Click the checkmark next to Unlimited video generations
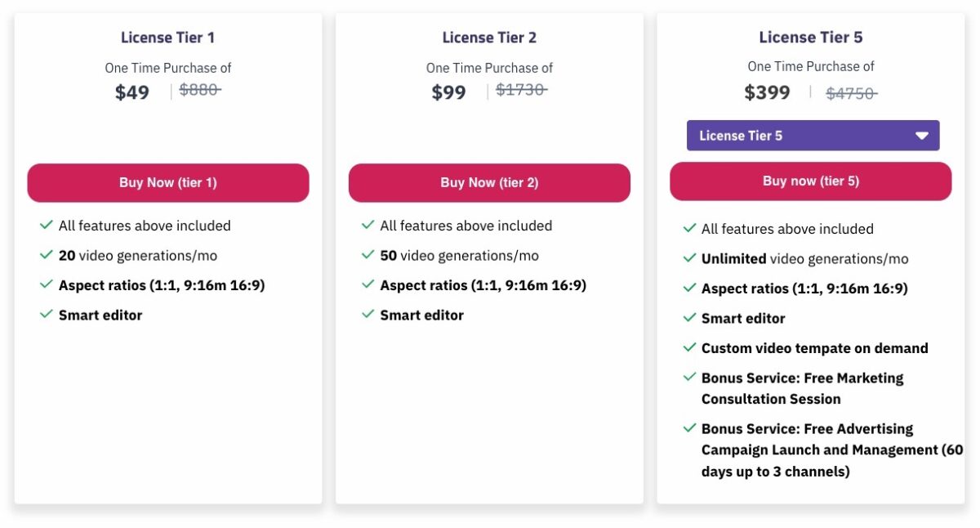This screenshot has height=528, width=980. click(689, 258)
